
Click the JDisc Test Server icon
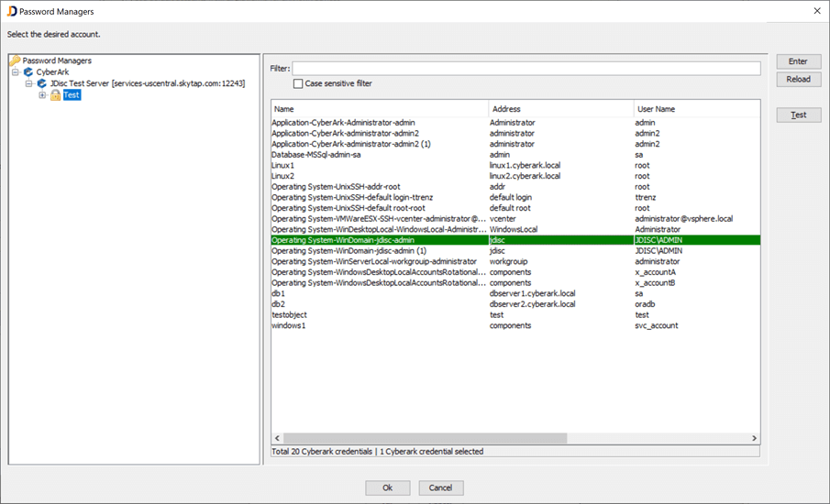42,83
